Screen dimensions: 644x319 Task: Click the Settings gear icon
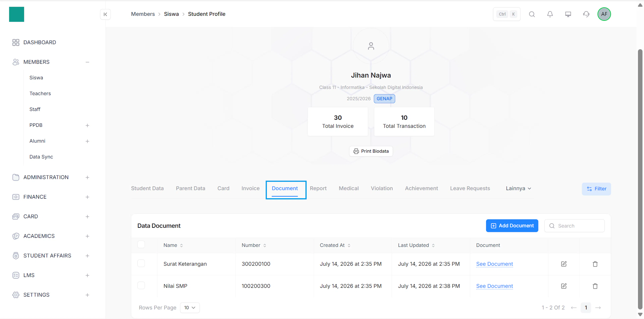point(16,295)
